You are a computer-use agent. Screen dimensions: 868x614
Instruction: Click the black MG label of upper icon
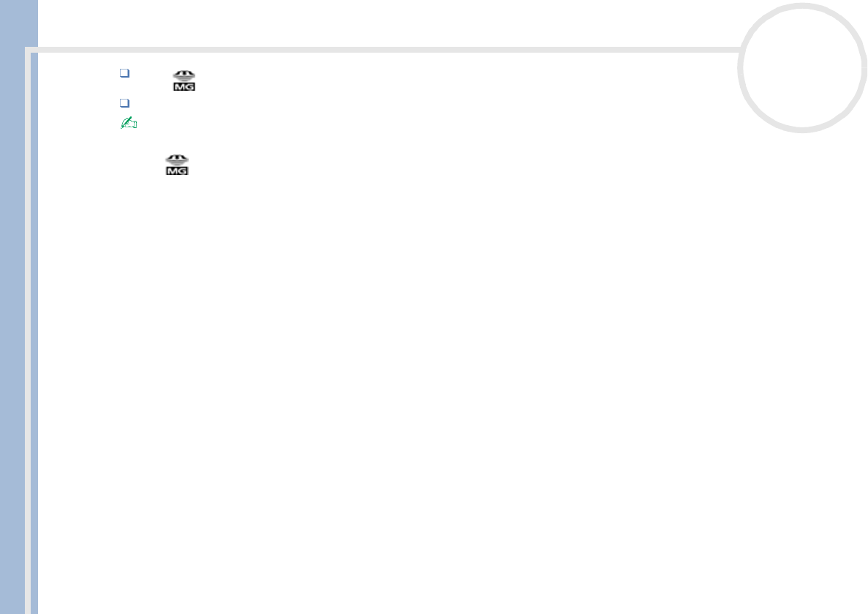tap(184, 86)
